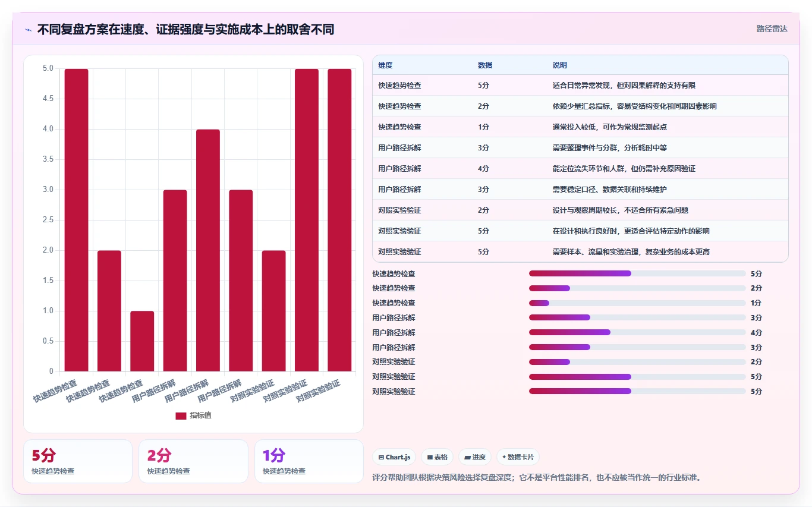Select the 进度 chip
Viewport: 812px width, 507px height.
click(475, 457)
